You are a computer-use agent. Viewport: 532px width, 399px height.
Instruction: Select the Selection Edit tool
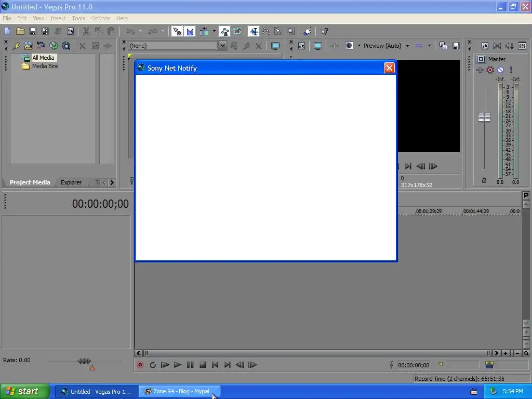(278, 31)
